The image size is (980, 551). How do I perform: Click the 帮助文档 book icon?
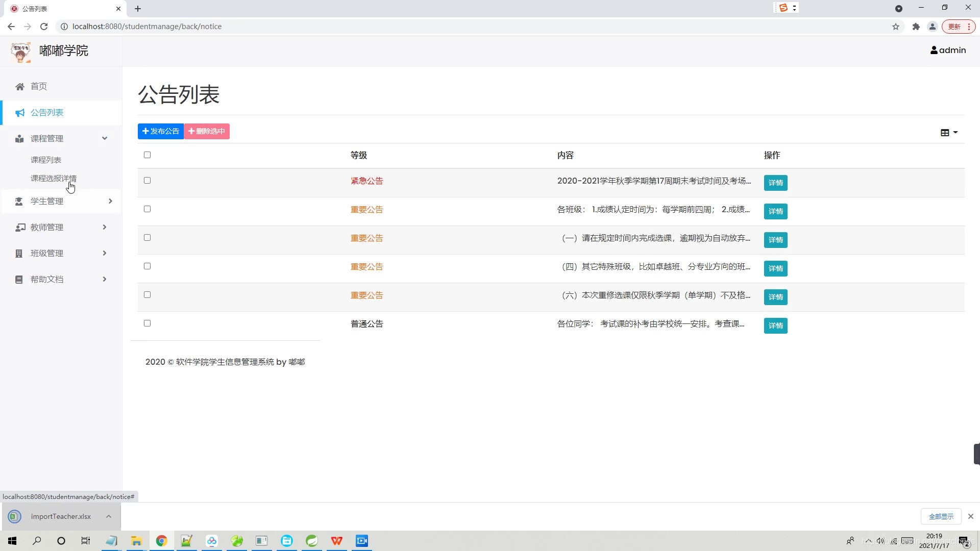tap(19, 280)
